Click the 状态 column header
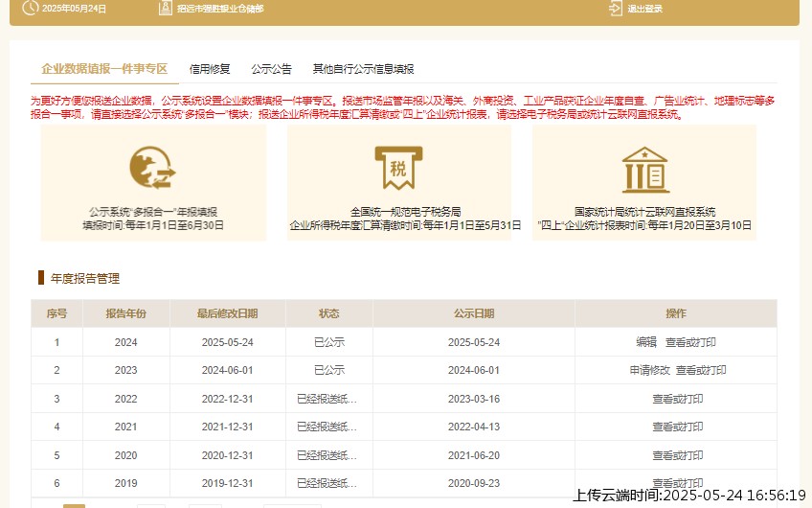 click(328, 313)
